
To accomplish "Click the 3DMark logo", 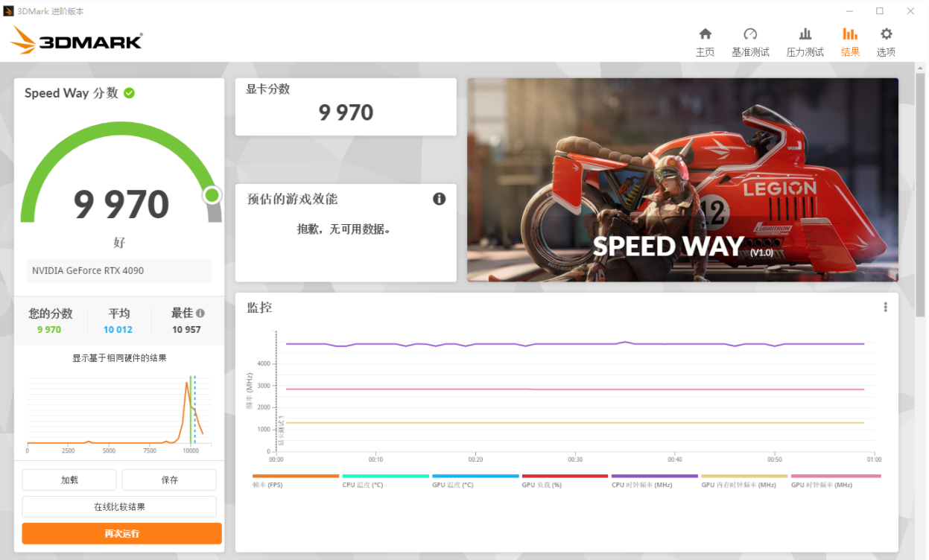I will coord(76,40).
